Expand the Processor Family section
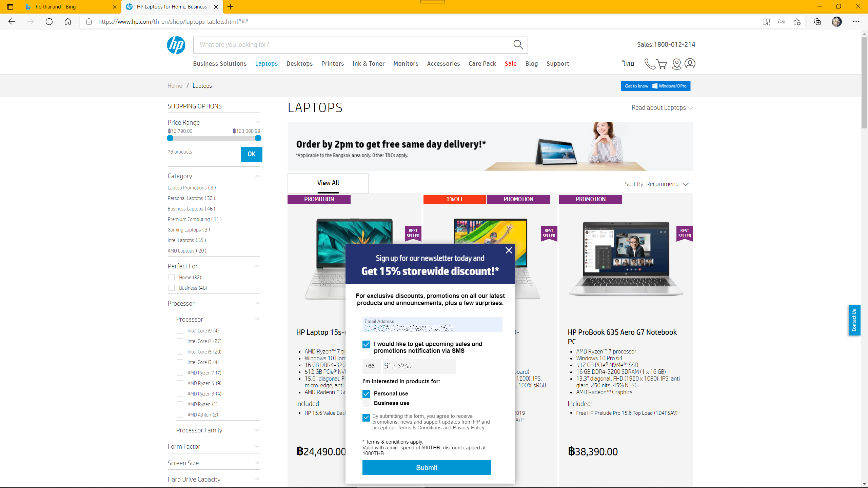Image resolution: width=868 pixels, height=488 pixels. click(x=257, y=430)
